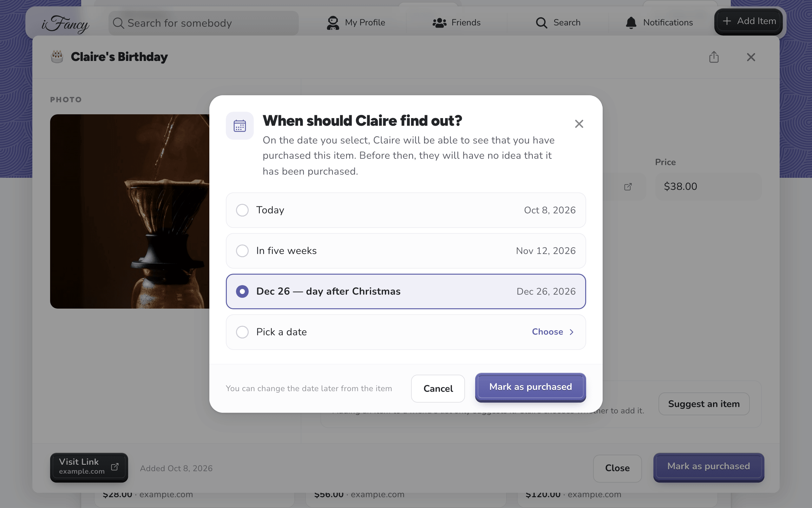The height and width of the screenshot is (508, 812).
Task: Close the When should Claire find out dialog
Action: [579, 124]
